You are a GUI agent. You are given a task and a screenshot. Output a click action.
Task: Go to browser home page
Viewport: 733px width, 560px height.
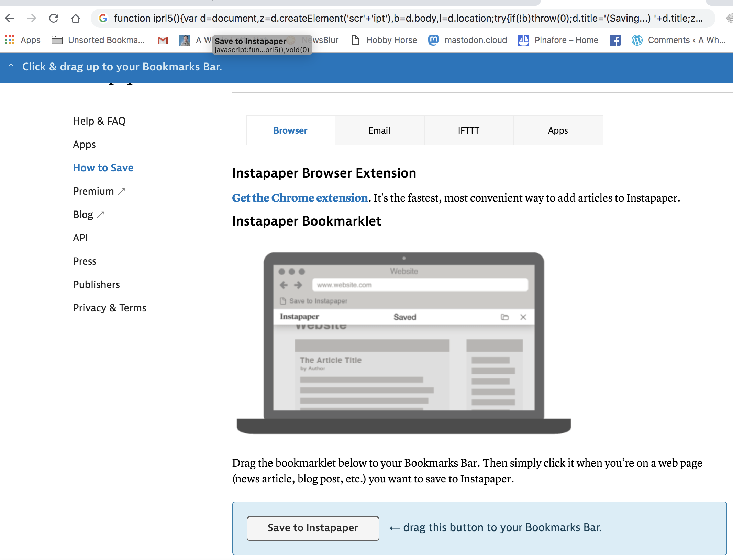[x=76, y=18]
